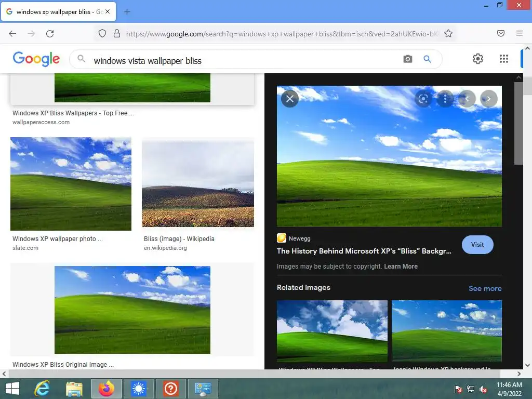Click the network tray icon
The image size is (532, 399).
tap(471, 389)
